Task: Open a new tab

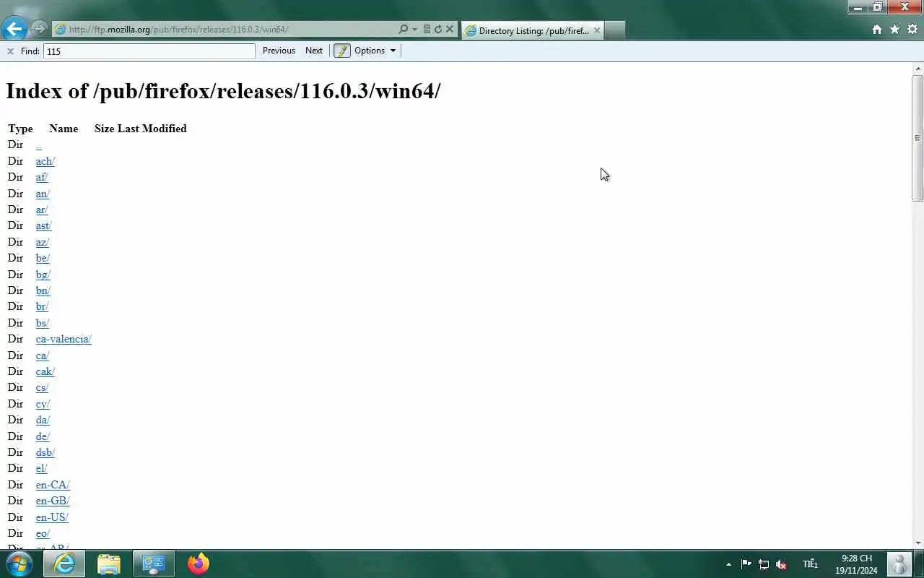Action: click(x=614, y=30)
